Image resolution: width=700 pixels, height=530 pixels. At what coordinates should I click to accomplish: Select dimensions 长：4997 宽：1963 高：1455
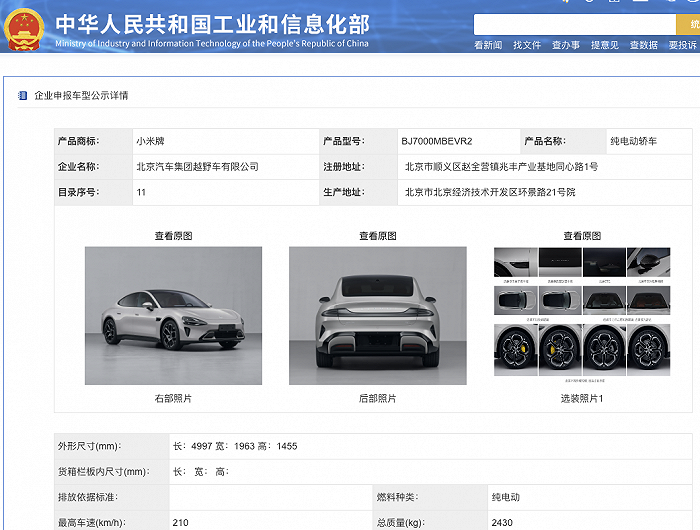(235, 446)
